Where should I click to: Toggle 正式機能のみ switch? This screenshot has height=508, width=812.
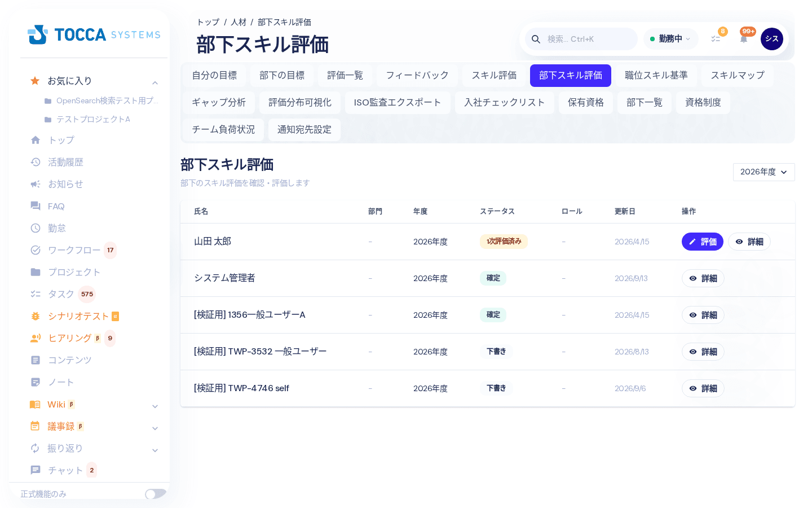coord(156,494)
